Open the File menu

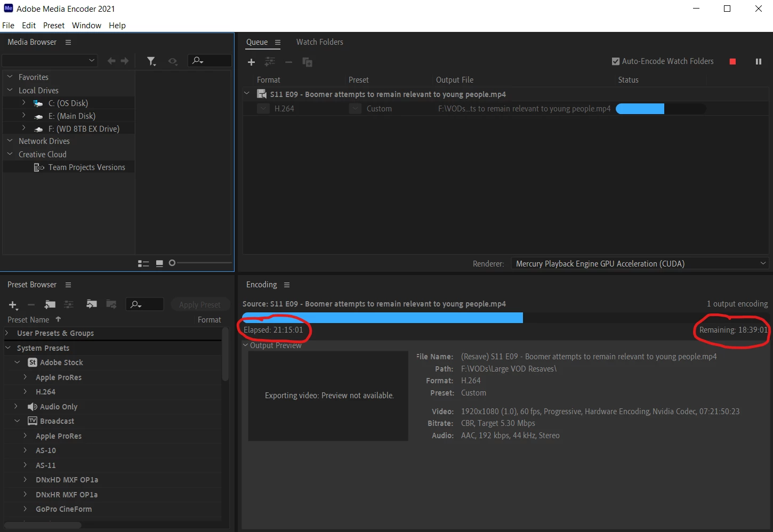(x=9, y=26)
